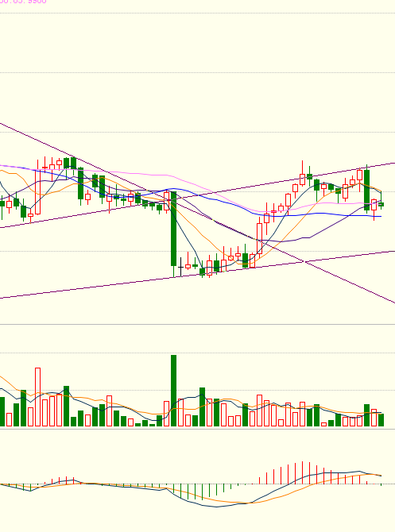This screenshot has height=532, width=395.
Task: Click the long green candlestick of the sharp drop
Action: [173, 234]
